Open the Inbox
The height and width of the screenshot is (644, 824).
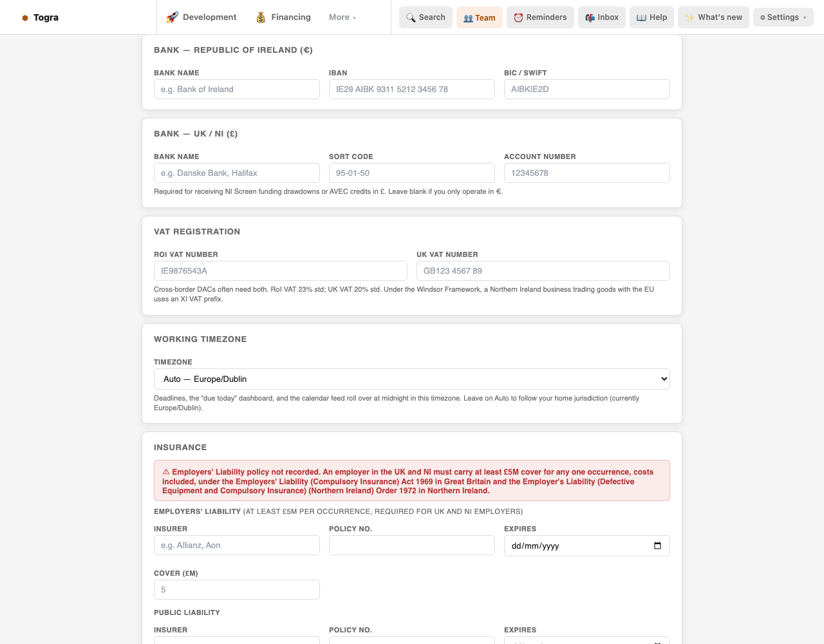point(602,17)
